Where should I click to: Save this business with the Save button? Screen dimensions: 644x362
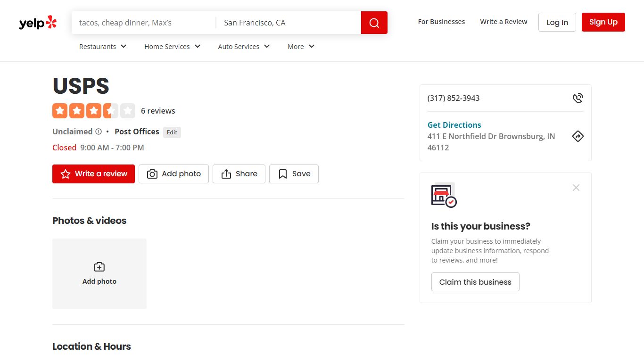pos(294,174)
